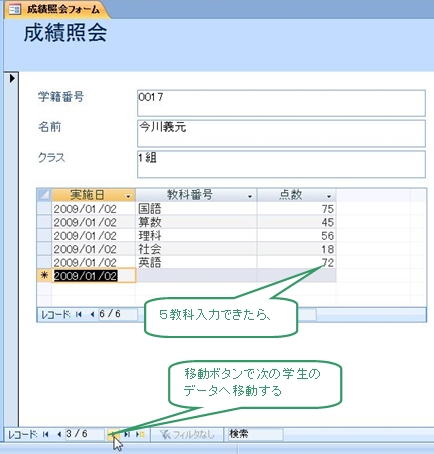Viewport: 434px width, 454px height.
Task: Click the 学籍番号 field showing 0017
Action: coord(281,103)
